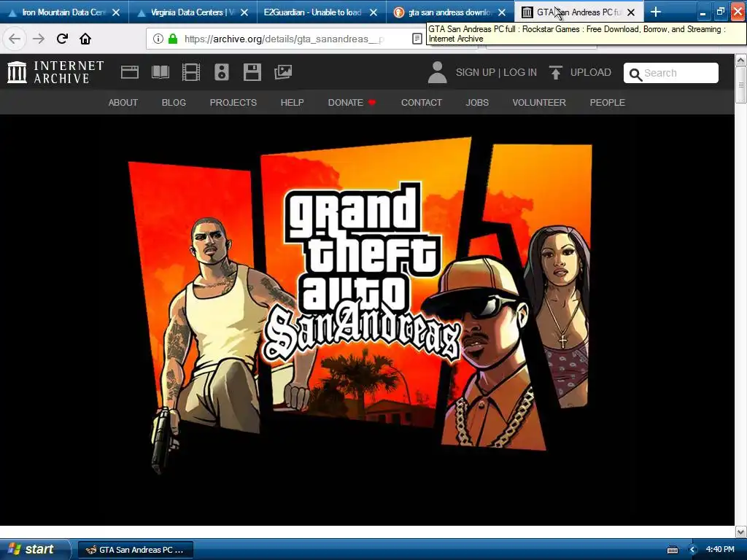Screen dimensions: 747x560
Task: Open the CONTACT link
Action: pyautogui.click(x=421, y=102)
